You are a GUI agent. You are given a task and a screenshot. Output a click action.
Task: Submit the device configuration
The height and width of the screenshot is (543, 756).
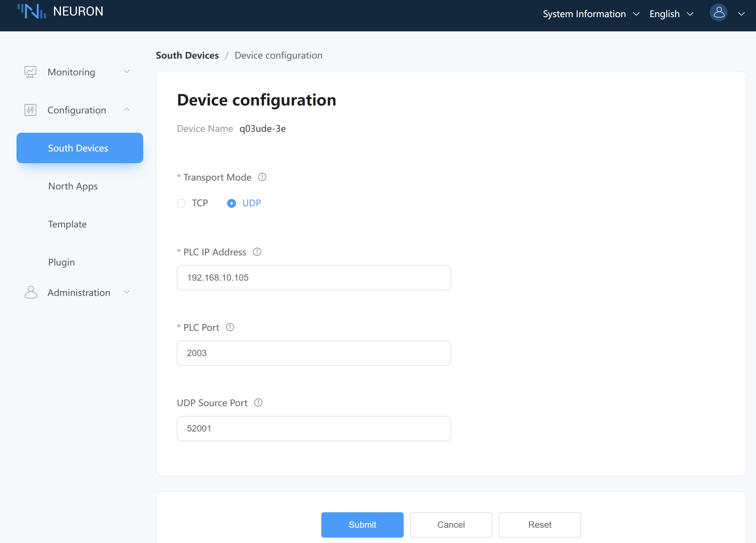click(362, 524)
